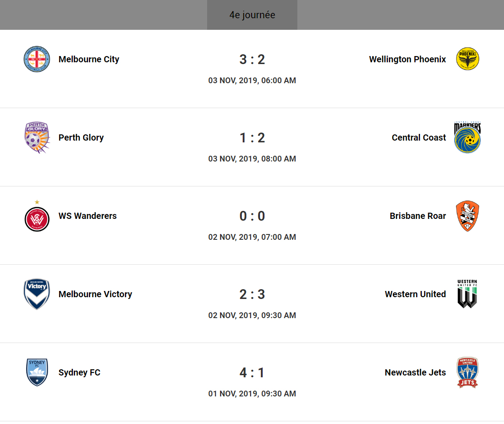Open the Melbourne City team link
504x424 pixels.
[89, 59]
